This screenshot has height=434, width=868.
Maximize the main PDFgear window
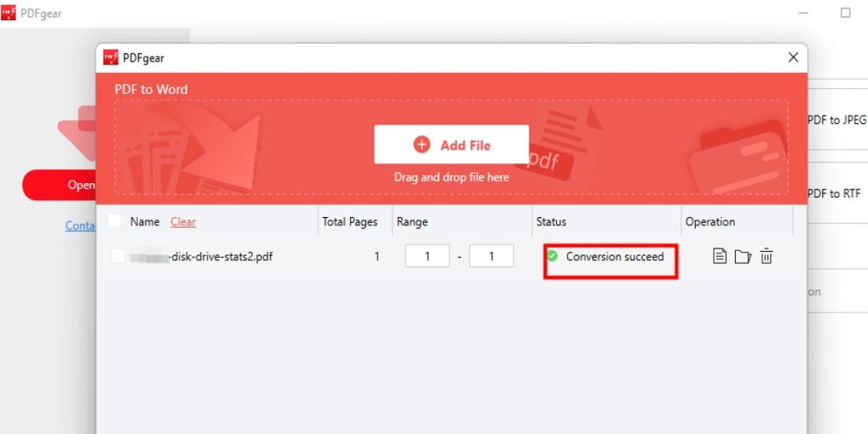[845, 12]
